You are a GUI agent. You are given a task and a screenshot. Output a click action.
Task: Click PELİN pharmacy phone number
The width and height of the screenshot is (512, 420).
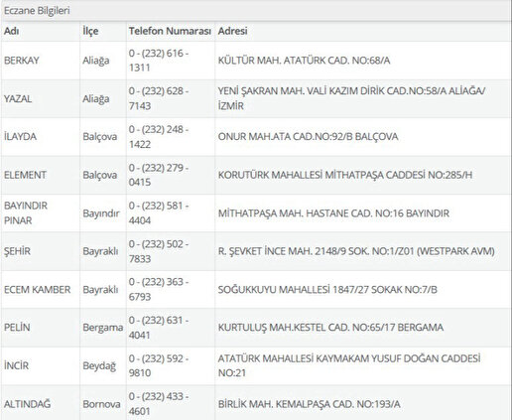[159, 328]
